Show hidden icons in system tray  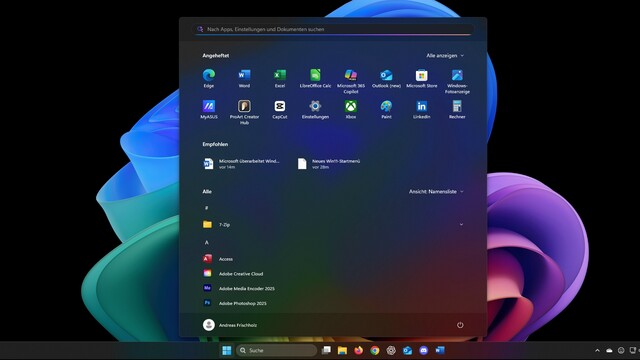point(598,350)
